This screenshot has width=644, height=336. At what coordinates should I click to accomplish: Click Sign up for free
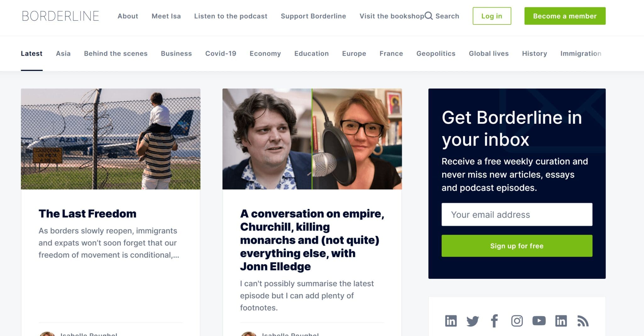(517, 246)
